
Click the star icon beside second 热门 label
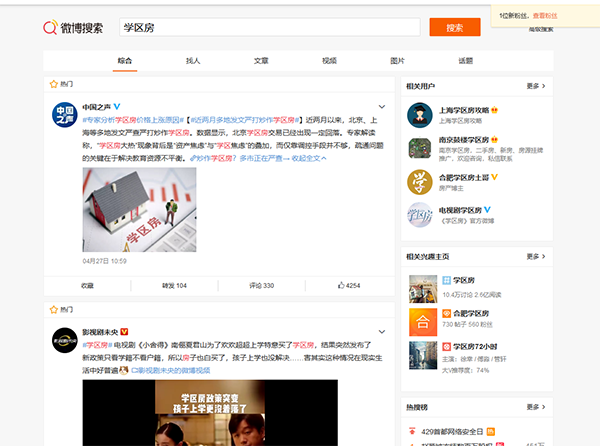[x=54, y=309]
